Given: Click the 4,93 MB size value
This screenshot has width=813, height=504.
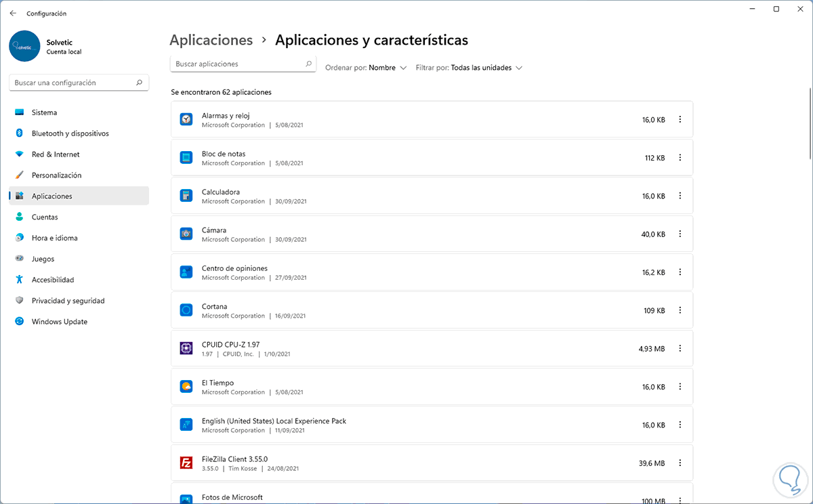Looking at the screenshot, I should pos(652,349).
